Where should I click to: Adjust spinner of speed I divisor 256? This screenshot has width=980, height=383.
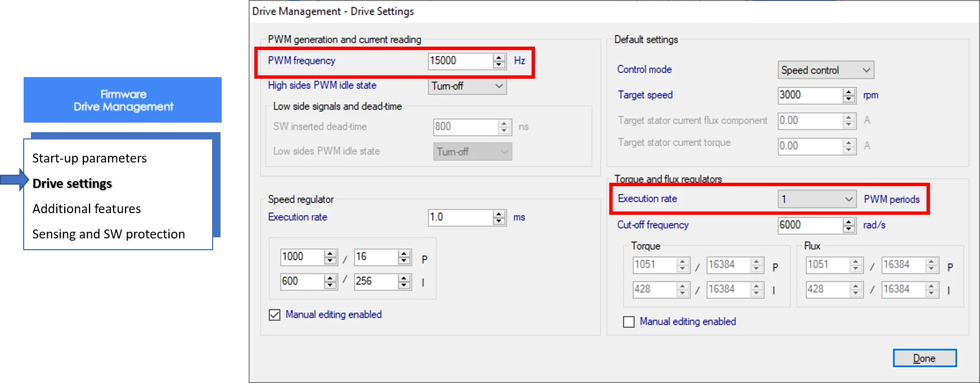(x=404, y=281)
